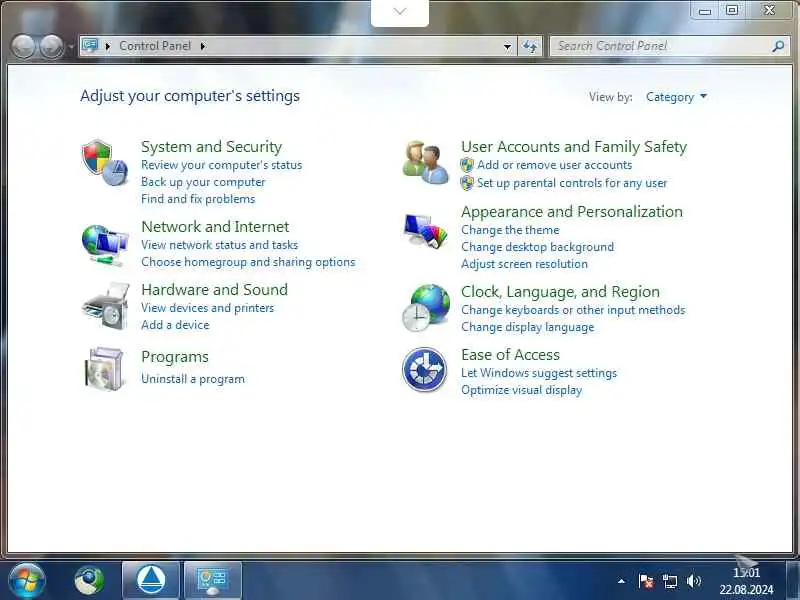Click the Control Panel icon in address bar

point(90,46)
